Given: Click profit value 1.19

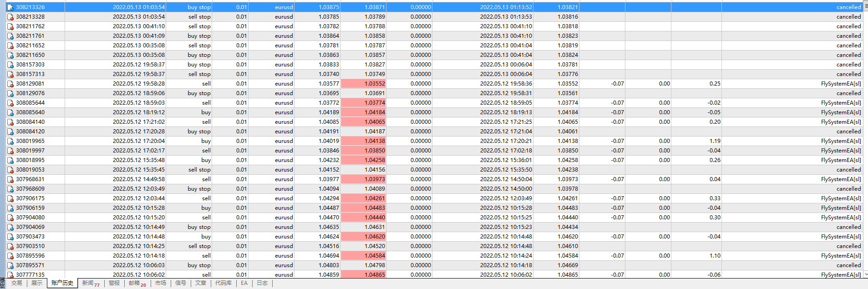Looking at the screenshot, I should tap(715, 141).
